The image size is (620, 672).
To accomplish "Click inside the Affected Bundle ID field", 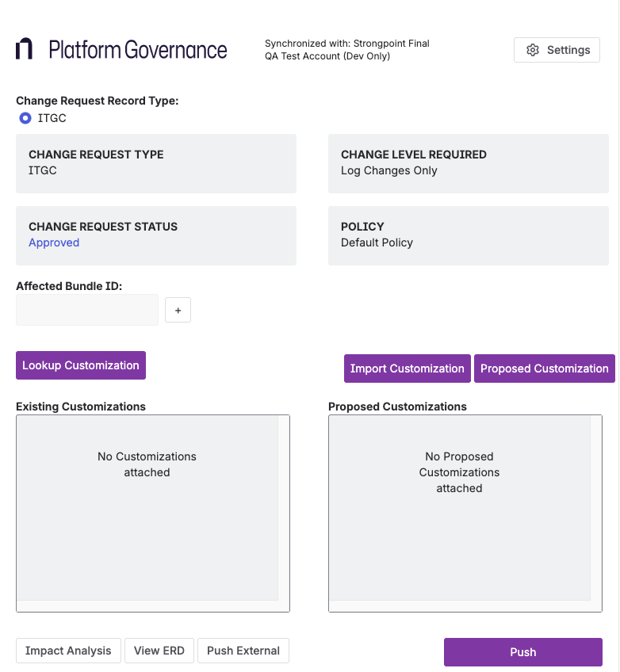I will coord(86,309).
